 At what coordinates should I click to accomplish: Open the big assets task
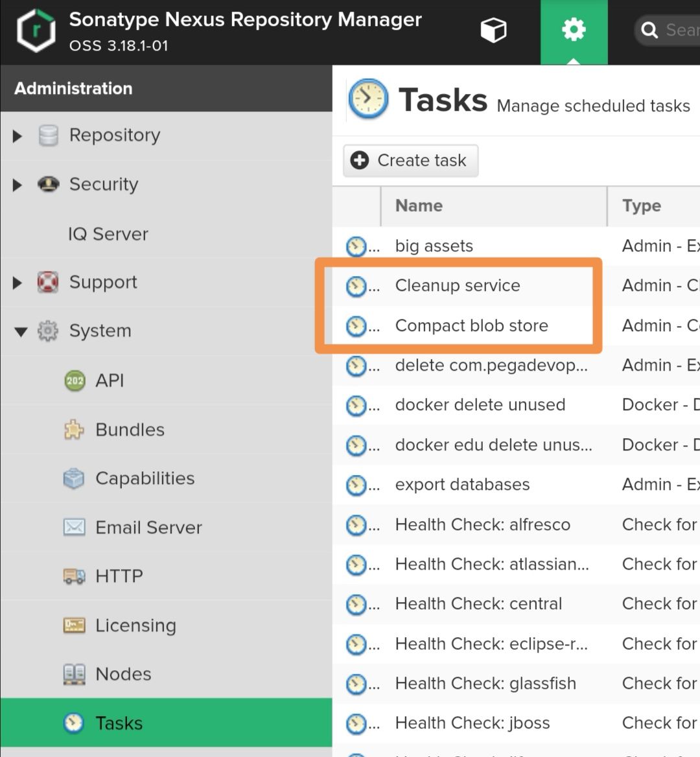click(434, 246)
